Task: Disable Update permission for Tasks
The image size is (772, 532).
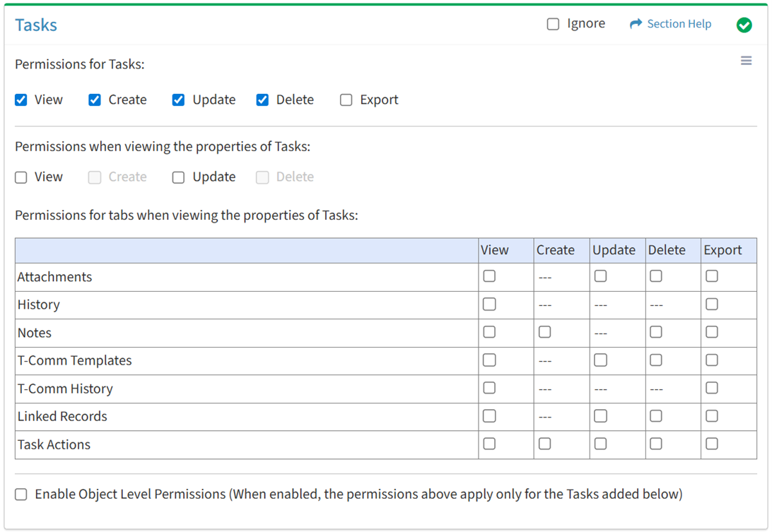Action: coord(178,100)
